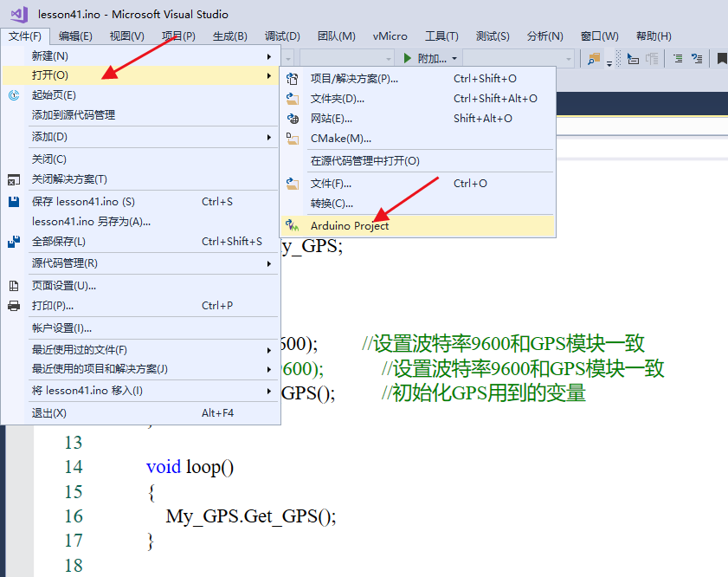This screenshot has height=577, width=728.
Task: Click the void loop() code line
Action: (x=190, y=467)
